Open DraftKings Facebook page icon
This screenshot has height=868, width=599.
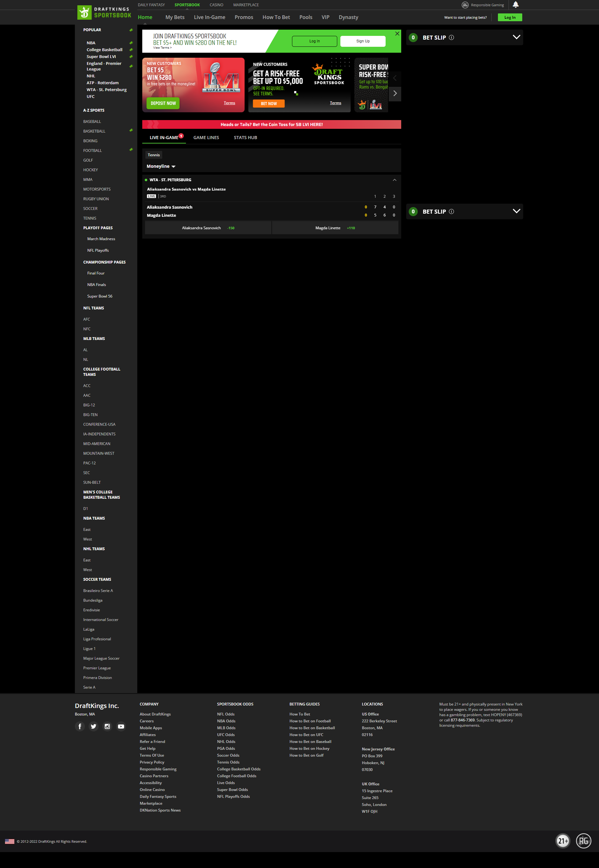(x=80, y=726)
